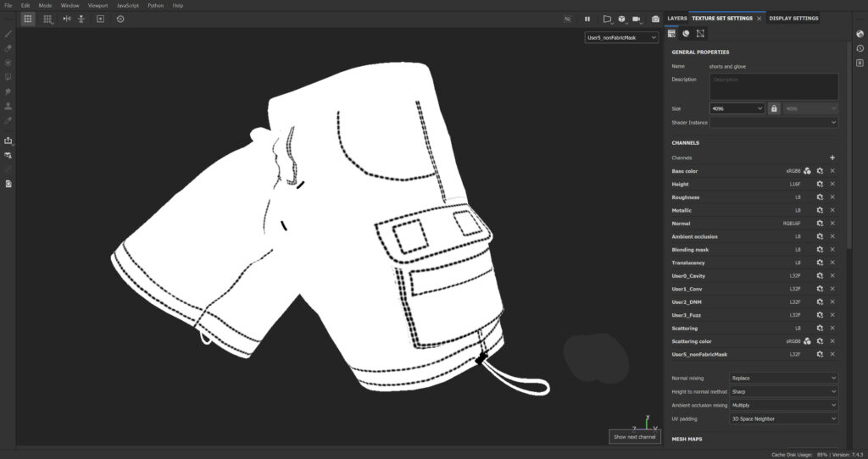Open the Normal mixing Replace dropdown
The width and height of the screenshot is (868, 459).
click(784, 379)
